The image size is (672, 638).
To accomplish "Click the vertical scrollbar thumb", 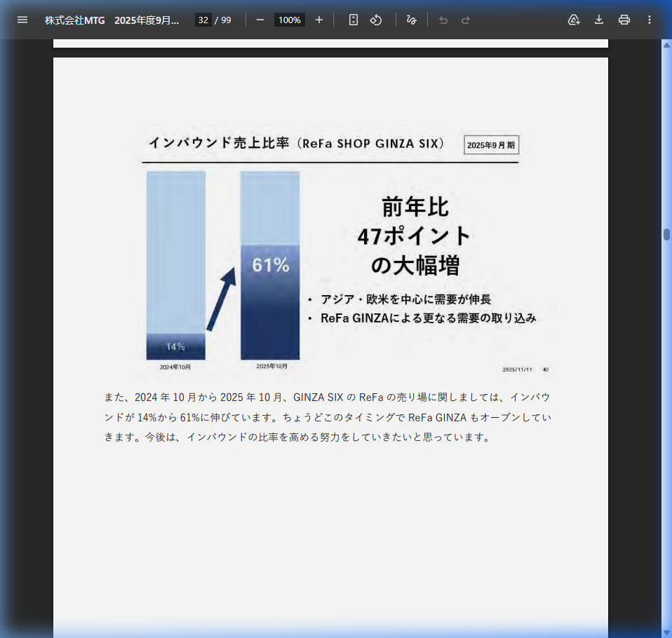I will coord(666,234).
